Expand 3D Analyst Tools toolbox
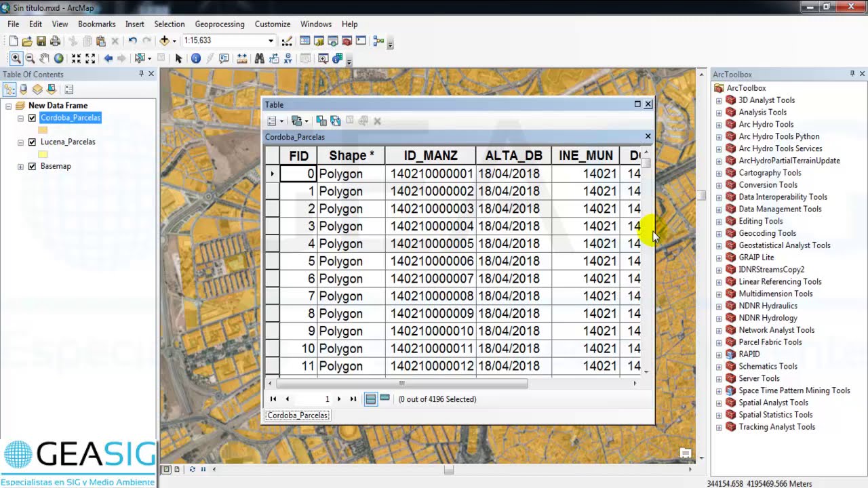The image size is (868, 488). click(719, 100)
